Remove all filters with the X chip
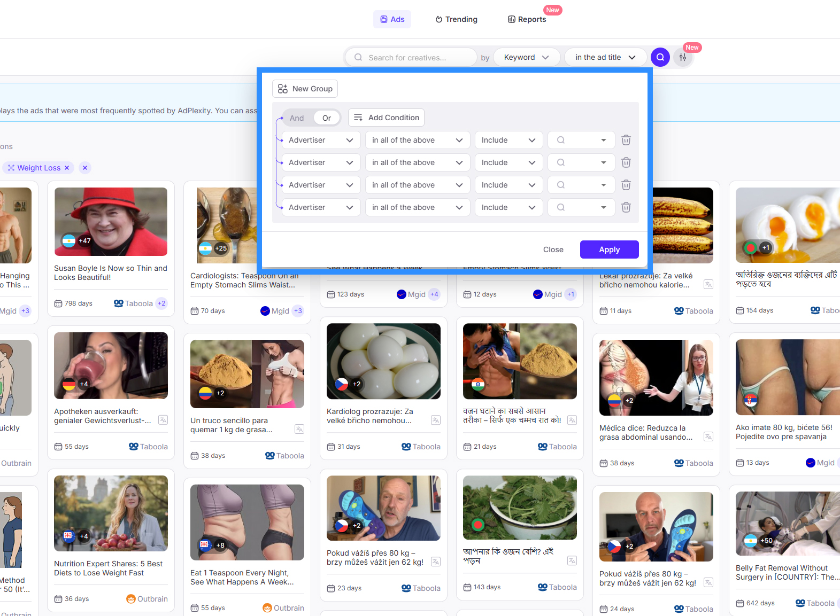840x616 pixels. (85, 168)
